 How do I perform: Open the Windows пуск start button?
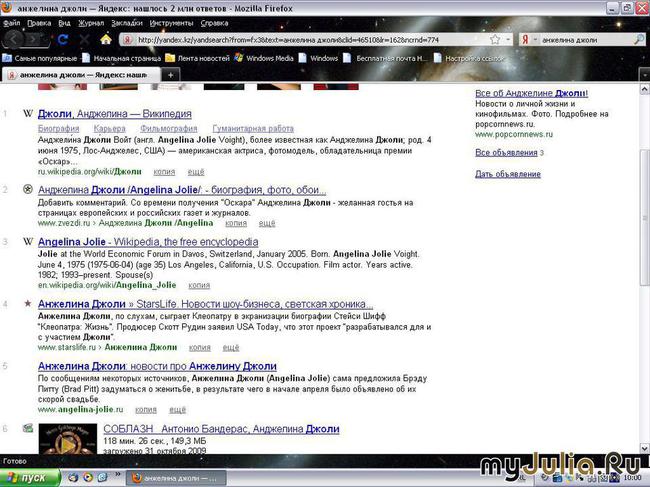pos(30,478)
